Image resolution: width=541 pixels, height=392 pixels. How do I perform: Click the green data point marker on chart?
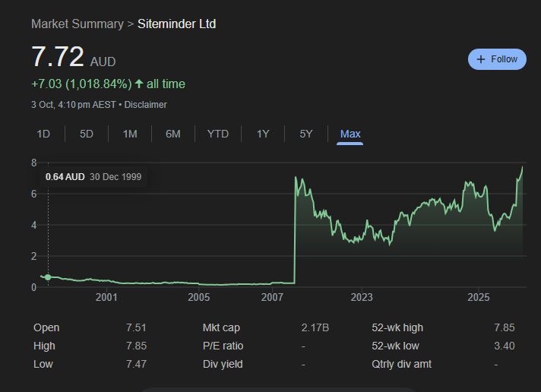tap(48, 277)
